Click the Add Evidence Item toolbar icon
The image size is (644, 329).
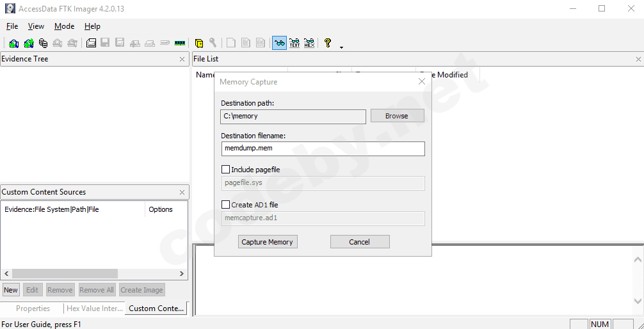point(14,43)
